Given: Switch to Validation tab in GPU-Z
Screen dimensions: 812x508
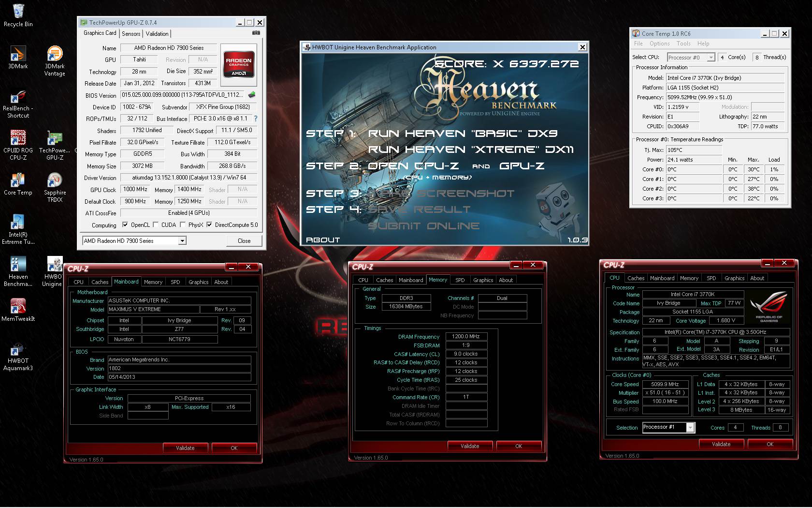Looking at the screenshot, I should pos(157,33).
